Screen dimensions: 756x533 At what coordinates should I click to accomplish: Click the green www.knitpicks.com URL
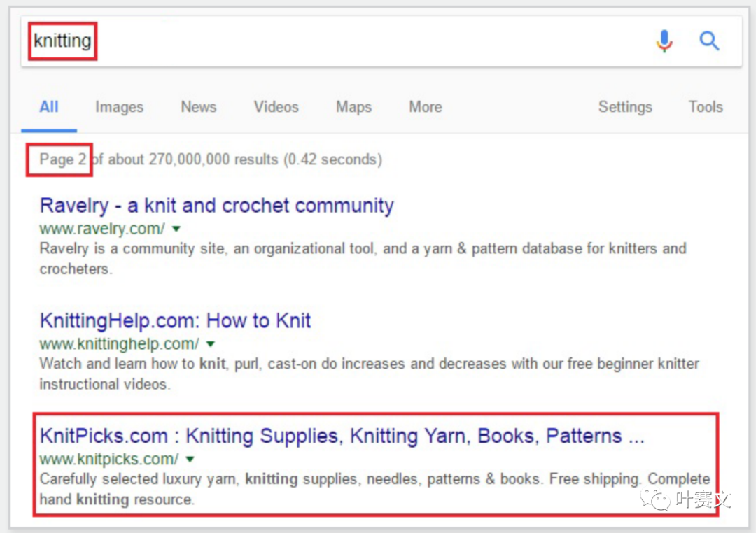point(109,460)
